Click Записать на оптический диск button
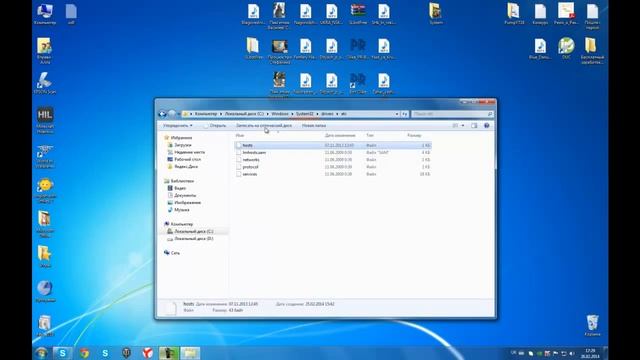640x360 pixels. (x=264, y=126)
